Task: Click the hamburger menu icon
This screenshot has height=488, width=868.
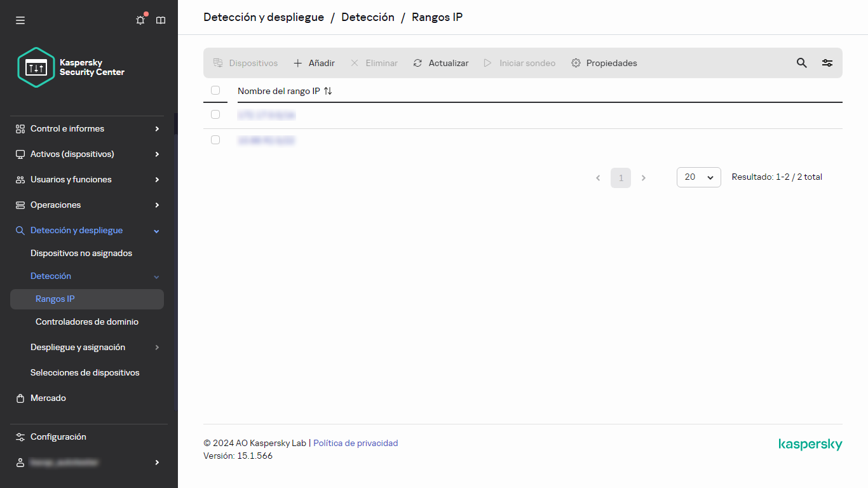Action: [20, 20]
